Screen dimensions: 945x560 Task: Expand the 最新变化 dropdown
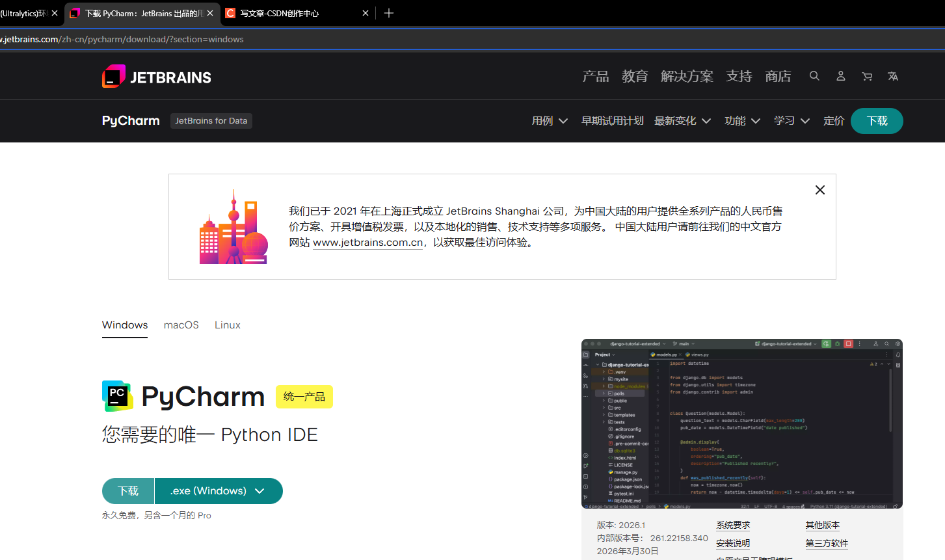point(682,121)
